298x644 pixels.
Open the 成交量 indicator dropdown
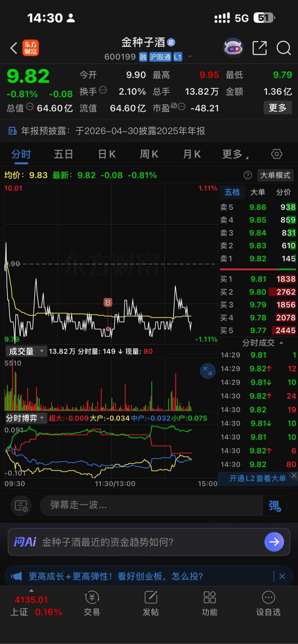point(26,351)
